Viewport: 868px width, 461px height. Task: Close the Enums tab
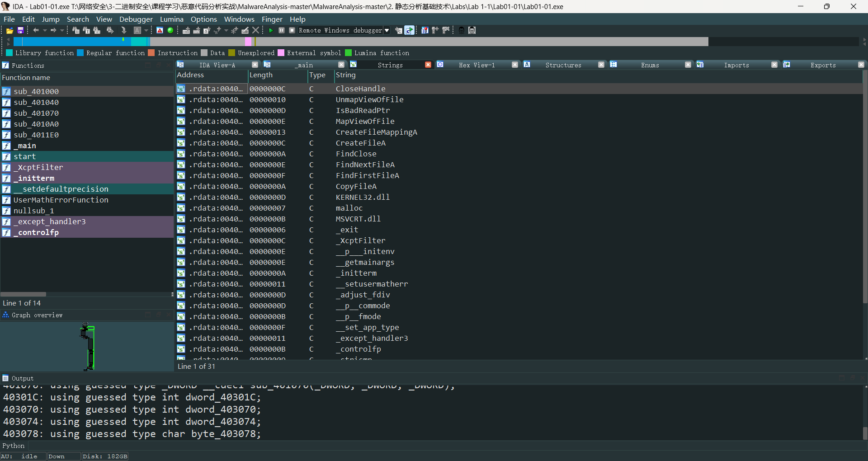click(688, 65)
